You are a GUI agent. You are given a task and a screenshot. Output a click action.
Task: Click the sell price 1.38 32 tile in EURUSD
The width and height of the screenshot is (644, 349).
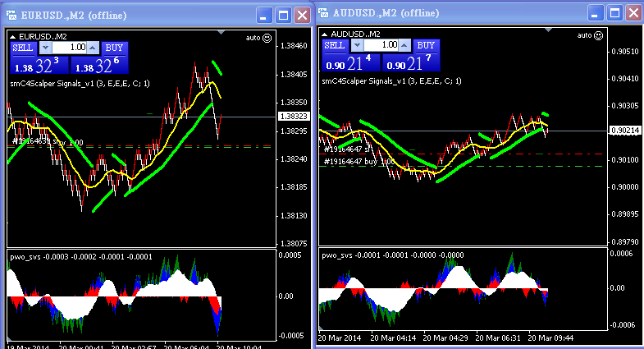pyautogui.click(x=39, y=66)
